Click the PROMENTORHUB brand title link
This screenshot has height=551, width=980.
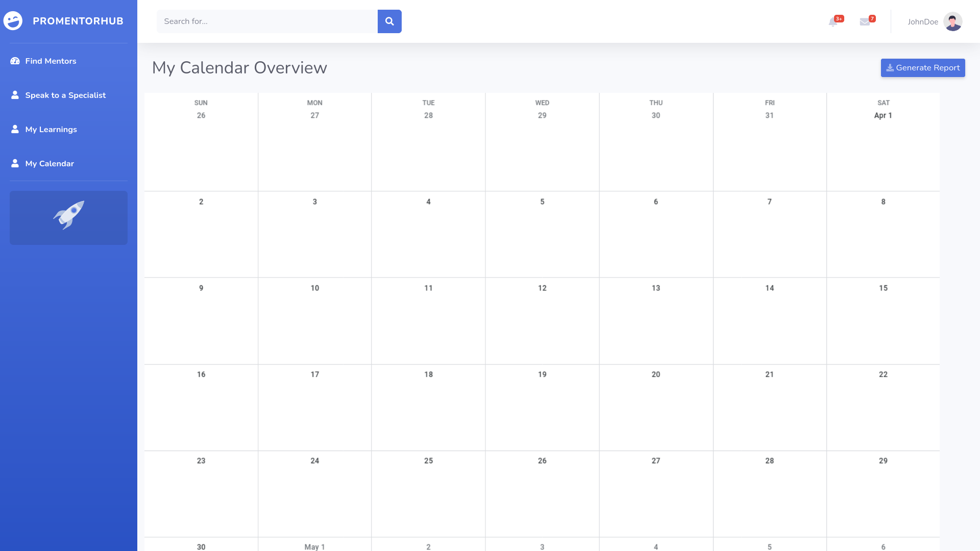(x=78, y=21)
